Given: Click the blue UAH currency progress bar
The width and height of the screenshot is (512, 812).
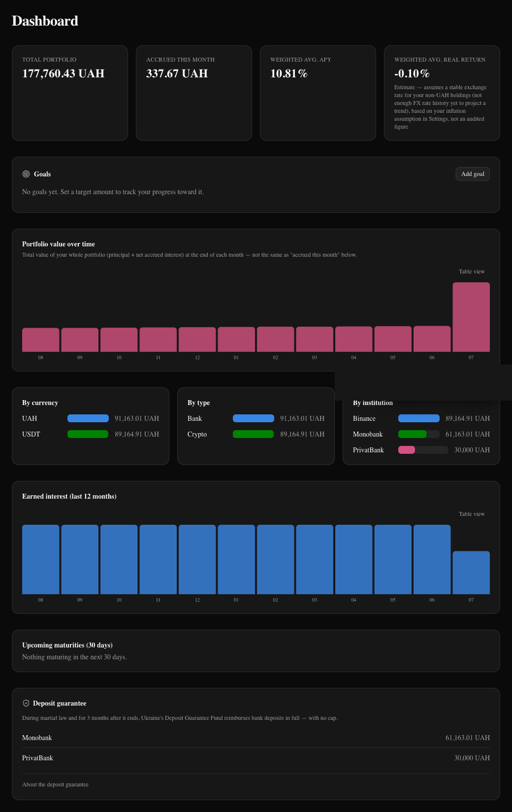Looking at the screenshot, I should point(88,418).
